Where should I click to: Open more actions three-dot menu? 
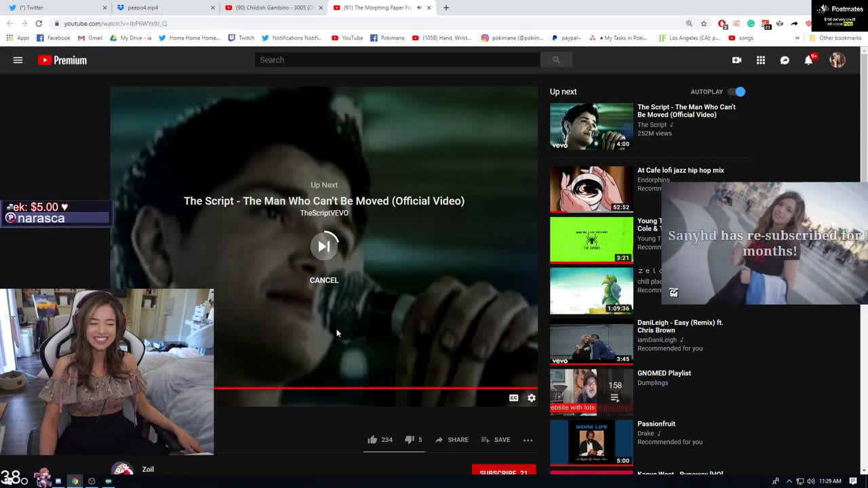[x=528, y=440]
